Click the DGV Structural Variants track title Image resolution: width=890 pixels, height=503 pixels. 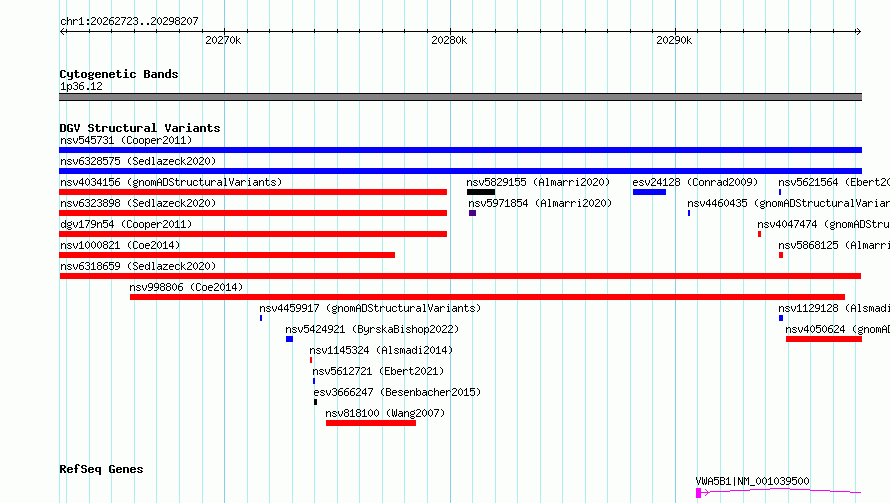(140, 128)
